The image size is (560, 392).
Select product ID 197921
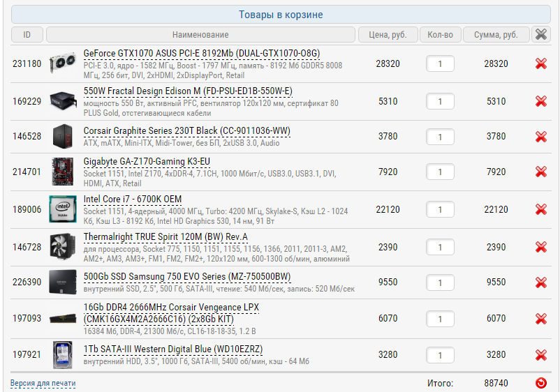[27, 355]
